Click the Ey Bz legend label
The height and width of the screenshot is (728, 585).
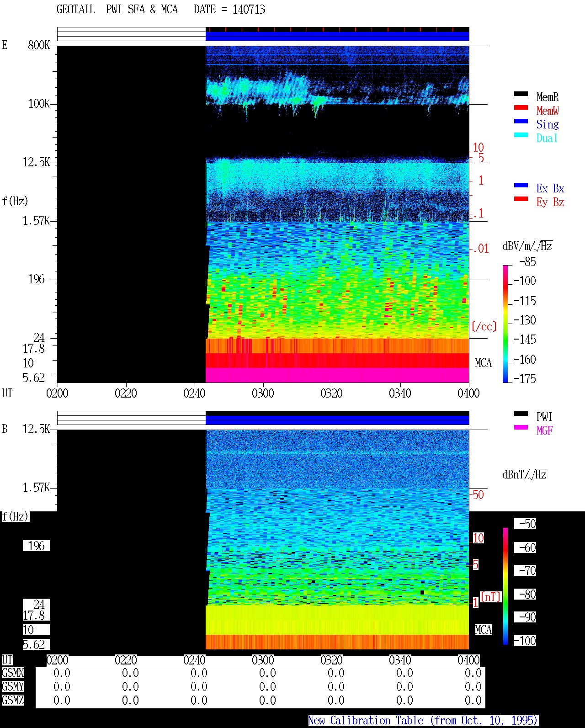550,202
